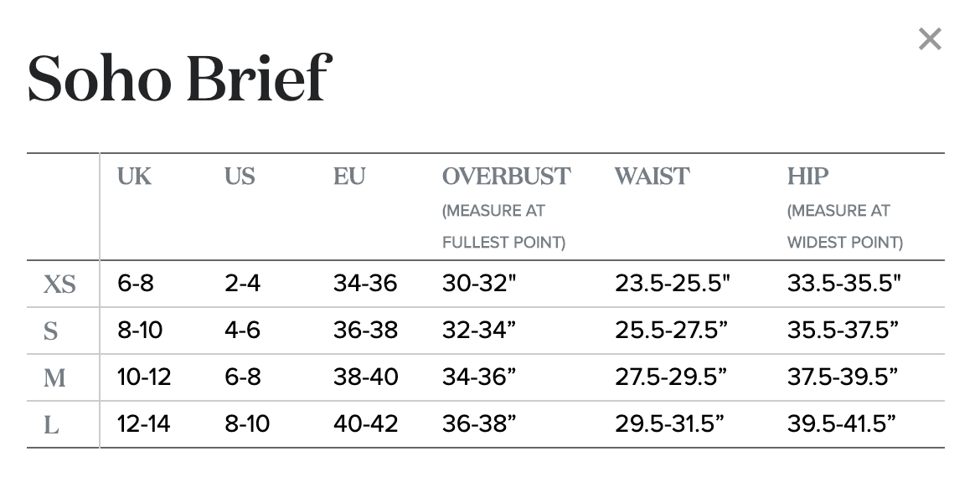The width and height of the screenshot is (980, 482).
Task: Select the UK column header
Action: [134, 177]
